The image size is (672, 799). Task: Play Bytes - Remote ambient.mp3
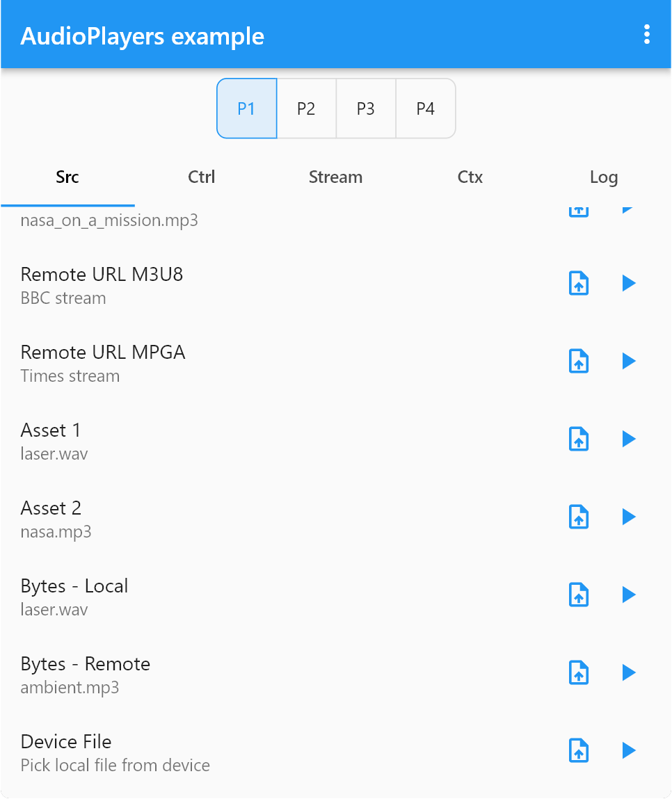click(628, 672)
